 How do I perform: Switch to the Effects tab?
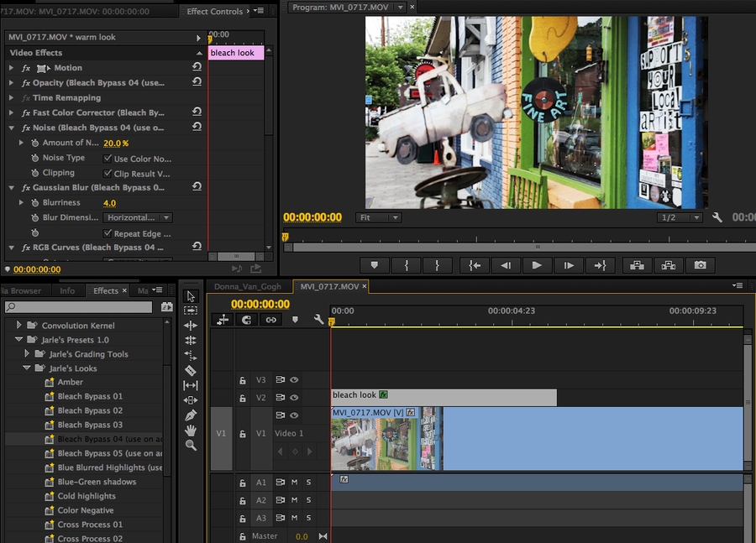[x=108, y=289]
